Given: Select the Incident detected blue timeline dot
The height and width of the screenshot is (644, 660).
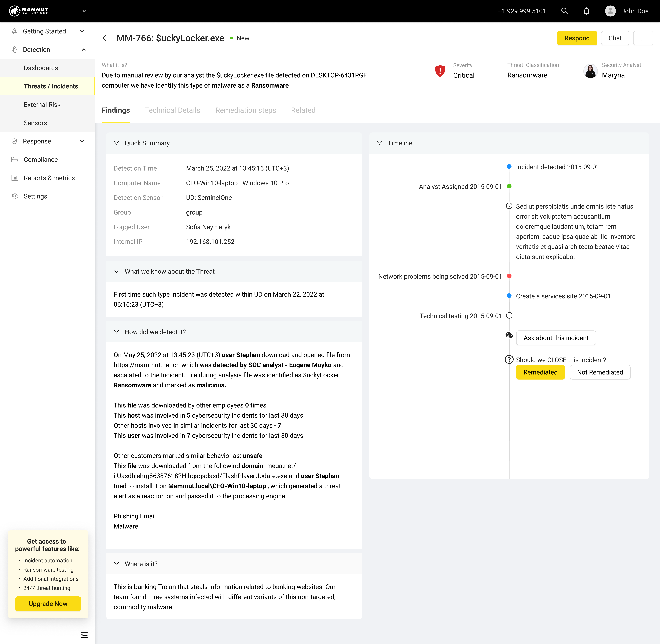Looking at the screenshot, I should [x=509, y=166].
